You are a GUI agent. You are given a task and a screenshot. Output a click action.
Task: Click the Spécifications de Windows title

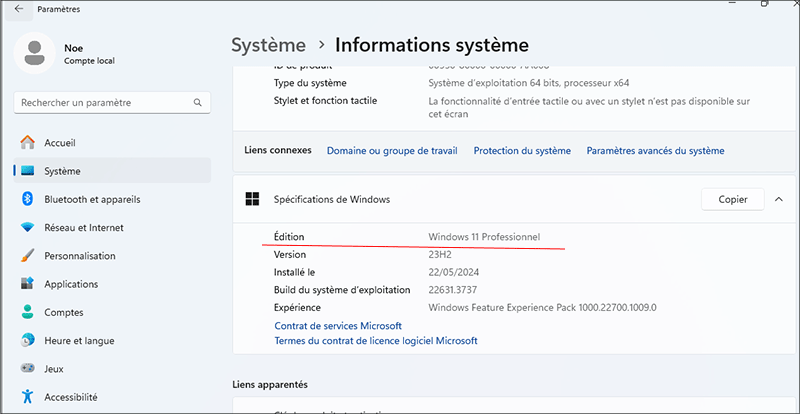tap(332, 199)
